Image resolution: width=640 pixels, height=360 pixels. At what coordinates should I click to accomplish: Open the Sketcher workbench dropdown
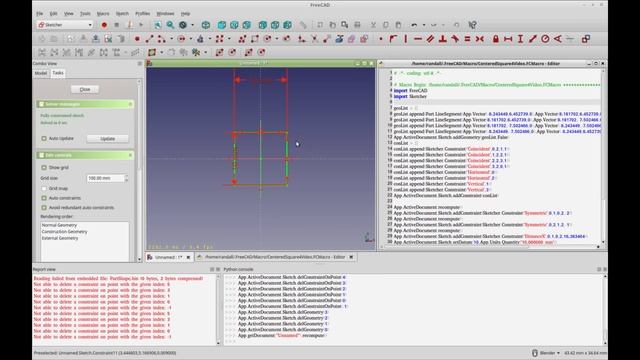[x=65, y=25]
